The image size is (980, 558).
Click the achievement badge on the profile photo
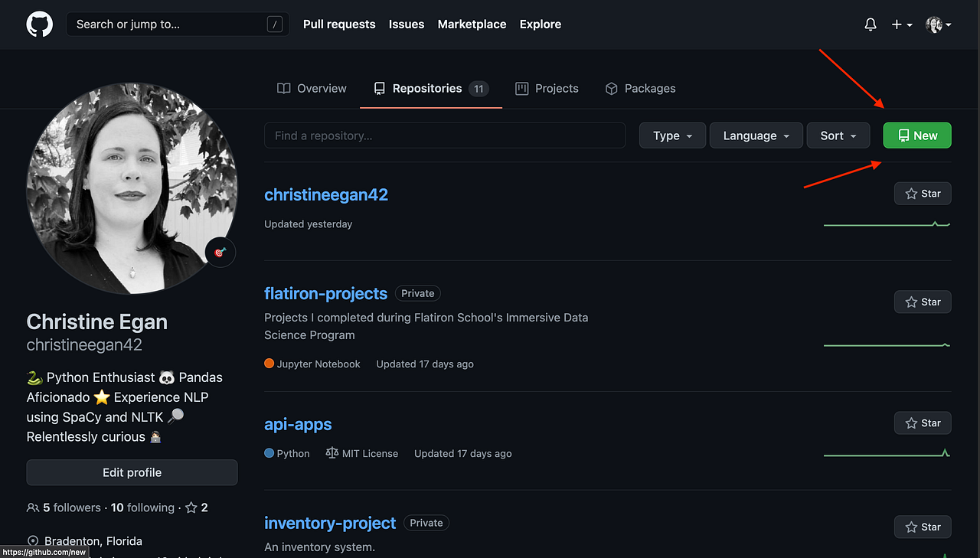point(220,252)
